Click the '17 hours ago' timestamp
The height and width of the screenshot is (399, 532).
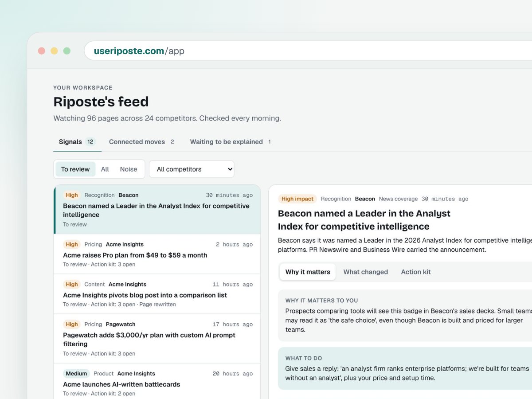[233, 325]
